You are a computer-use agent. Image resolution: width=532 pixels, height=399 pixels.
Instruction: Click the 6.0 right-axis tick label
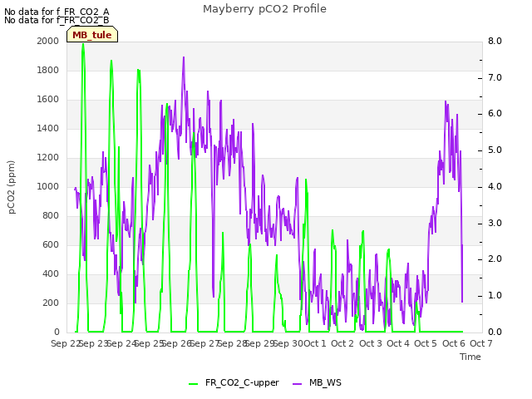495,114
